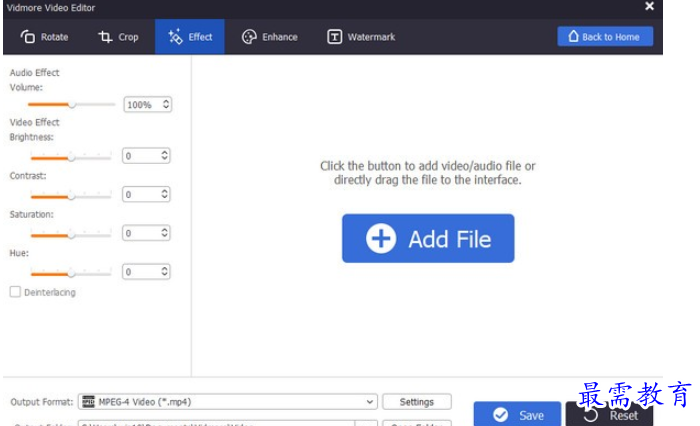The height and width of the screenshot is (426, 700).
Task: Adjust the Volume slider
Action: click(x=71, y=104)
